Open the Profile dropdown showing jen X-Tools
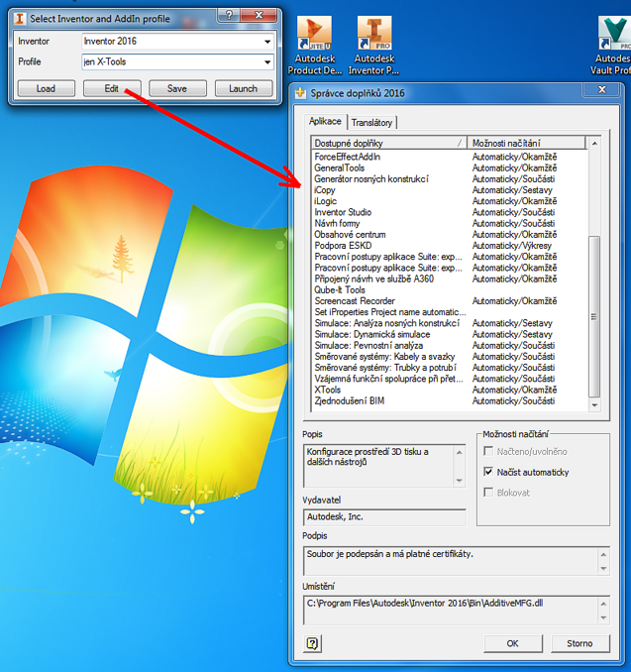631x672 pixels. [x=267, y=62]
